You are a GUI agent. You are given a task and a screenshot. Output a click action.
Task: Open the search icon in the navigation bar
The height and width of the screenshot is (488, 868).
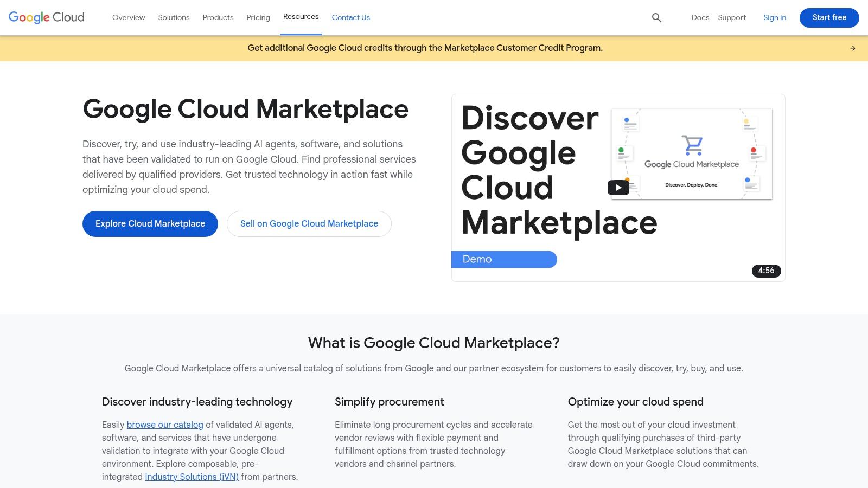tap(656, 17)
